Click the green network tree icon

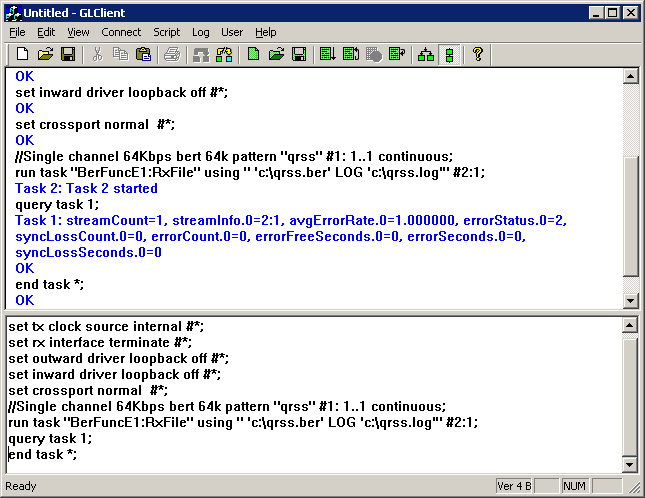426,54
